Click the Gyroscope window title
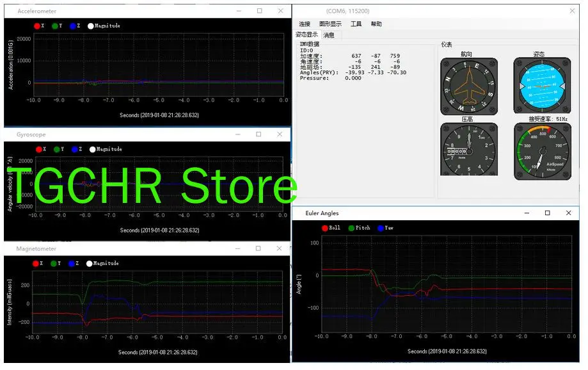The image size is (588, 370). click(31, 134)
